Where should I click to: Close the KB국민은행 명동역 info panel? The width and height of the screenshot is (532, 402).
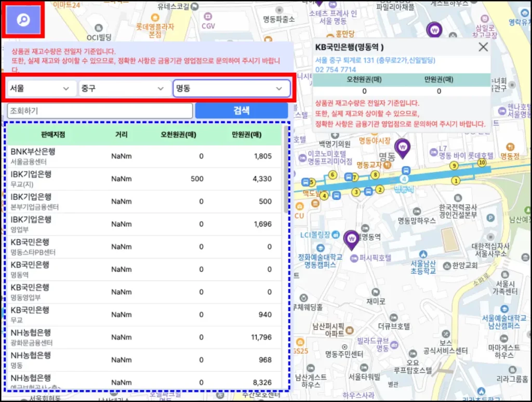click(x=483, y=47)
